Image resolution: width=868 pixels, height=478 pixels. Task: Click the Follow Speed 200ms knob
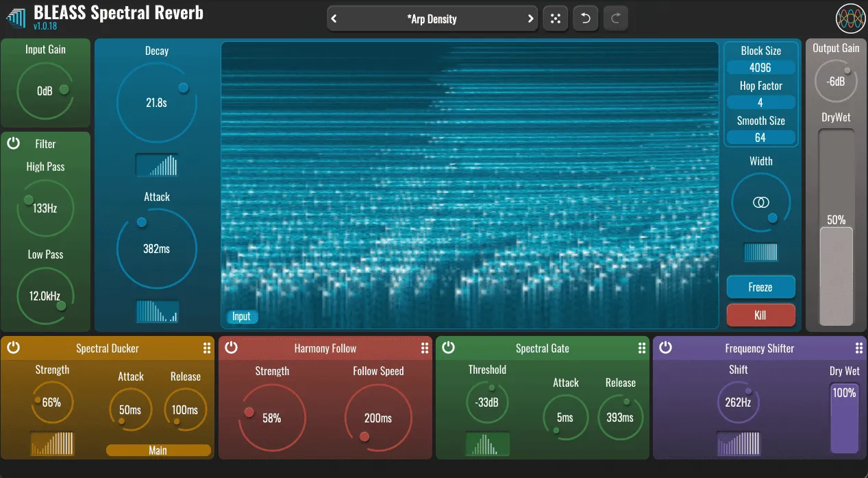pyautogui.click(x=378, y=418)
